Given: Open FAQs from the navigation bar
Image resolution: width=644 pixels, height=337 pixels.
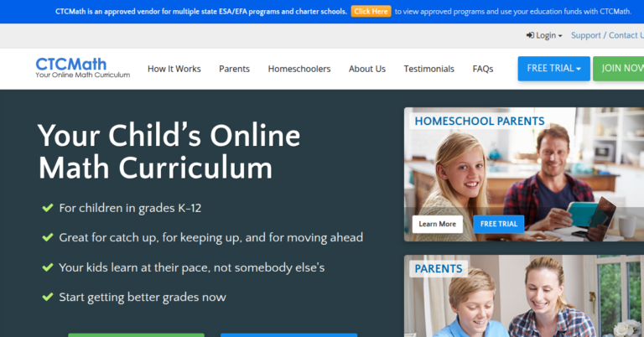Looking at the screenshot, I should [483, 69].
